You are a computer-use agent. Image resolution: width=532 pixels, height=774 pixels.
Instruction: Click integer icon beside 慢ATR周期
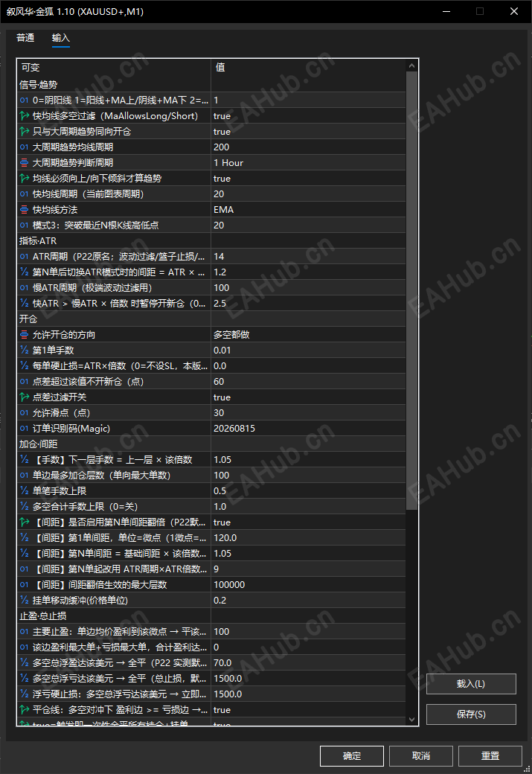[24, 288]
